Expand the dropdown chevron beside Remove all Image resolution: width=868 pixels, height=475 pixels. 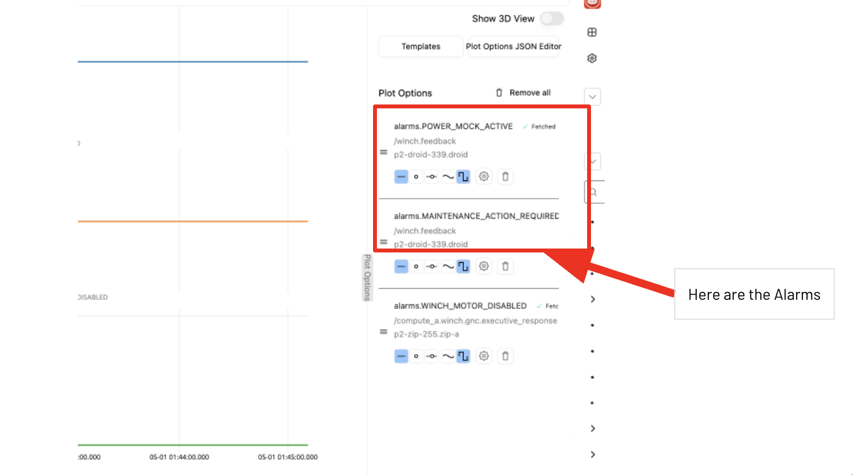[x=592, y=97]
